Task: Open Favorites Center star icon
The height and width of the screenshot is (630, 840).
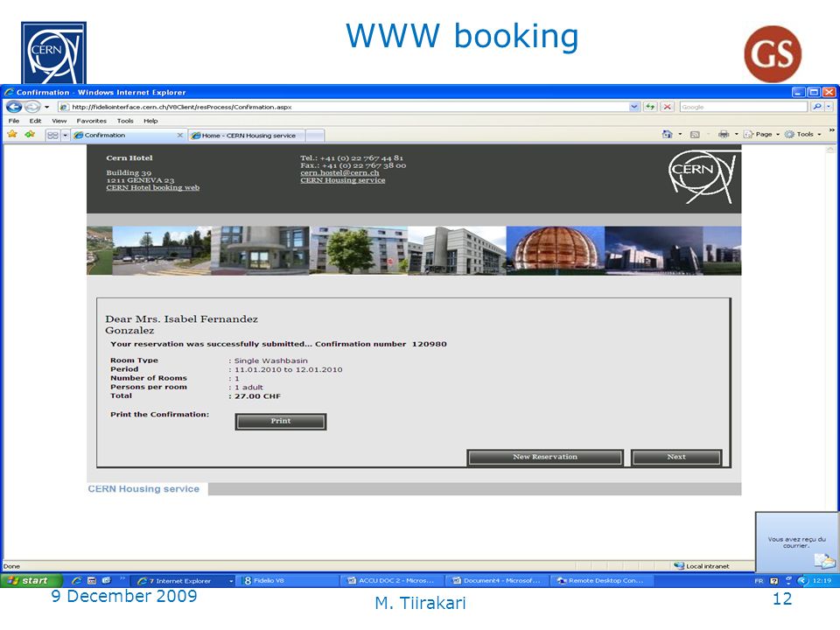Action: (12, 135)
